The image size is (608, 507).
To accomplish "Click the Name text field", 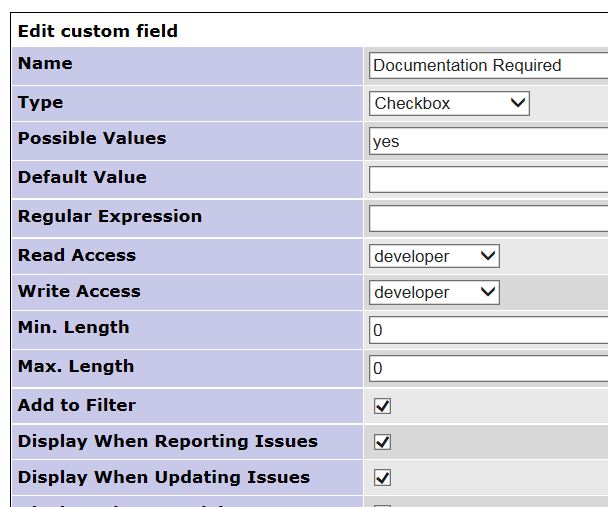I will click(488, 65).
